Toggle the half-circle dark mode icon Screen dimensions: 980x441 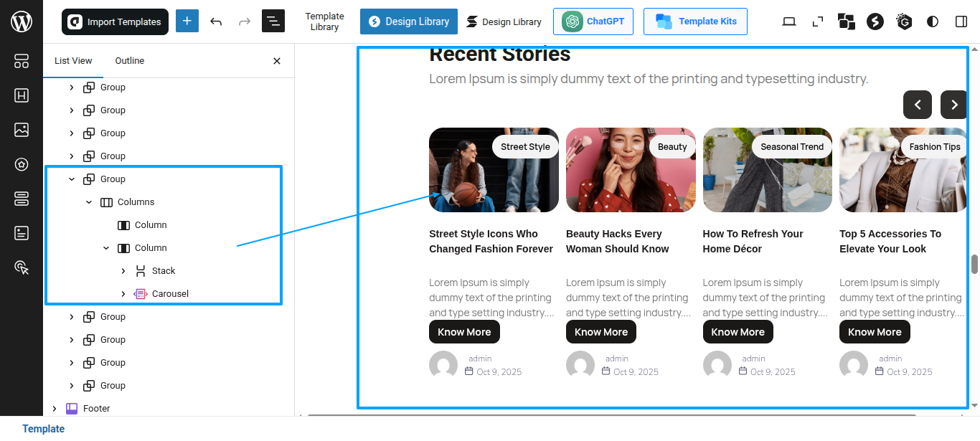[x=933, y=22]
